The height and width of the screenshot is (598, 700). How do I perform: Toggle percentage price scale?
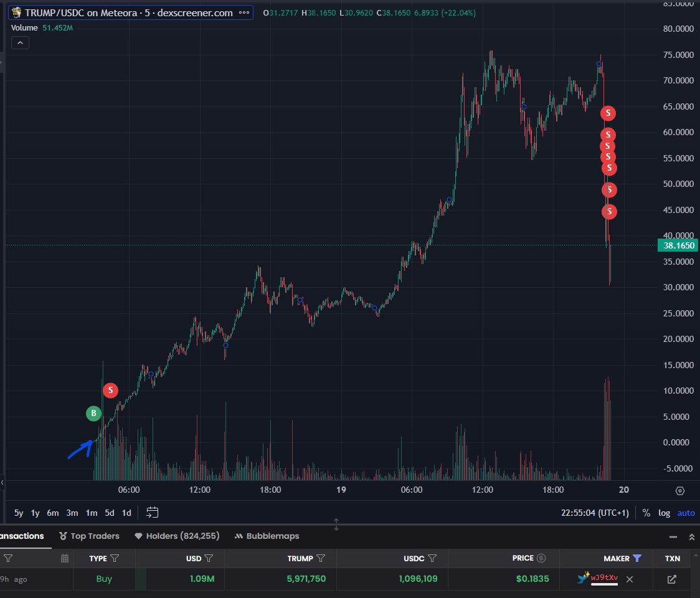[646, 513]
